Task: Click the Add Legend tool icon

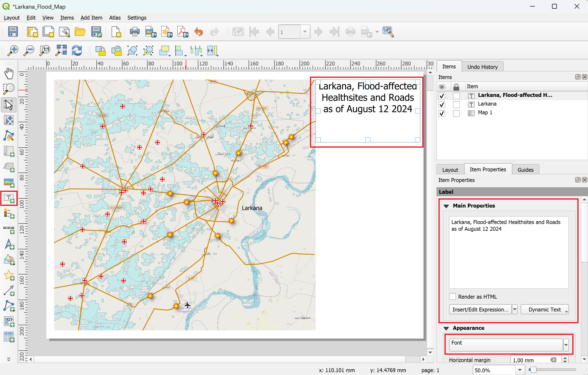Action: click(x=9, y=214)
